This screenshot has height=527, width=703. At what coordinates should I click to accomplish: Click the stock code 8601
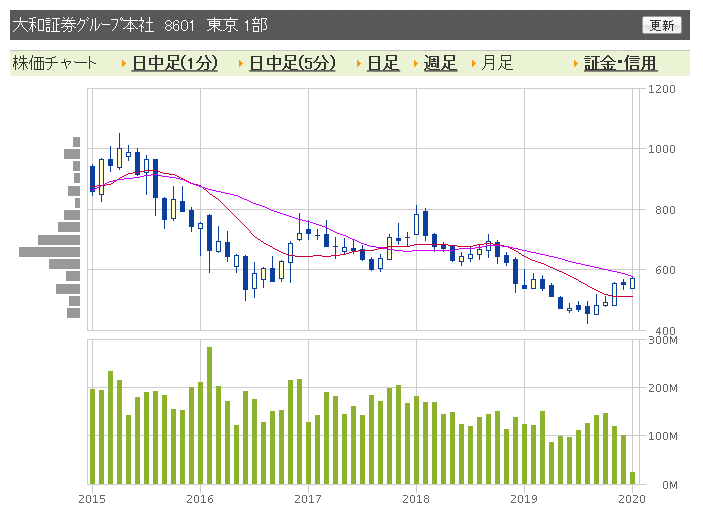point(179,26)
